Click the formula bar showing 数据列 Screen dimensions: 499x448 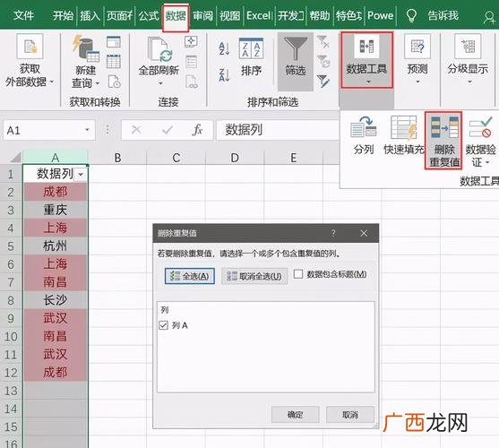coord(278,130)
